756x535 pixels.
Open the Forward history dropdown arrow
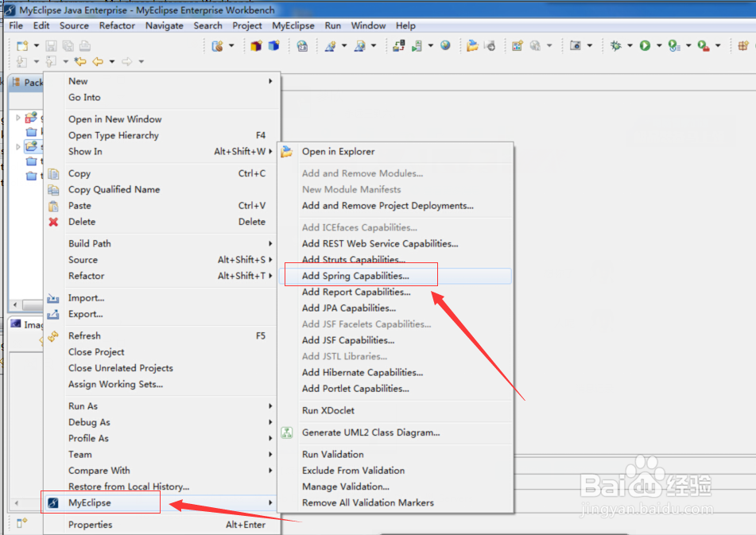(x=142, y=61)
